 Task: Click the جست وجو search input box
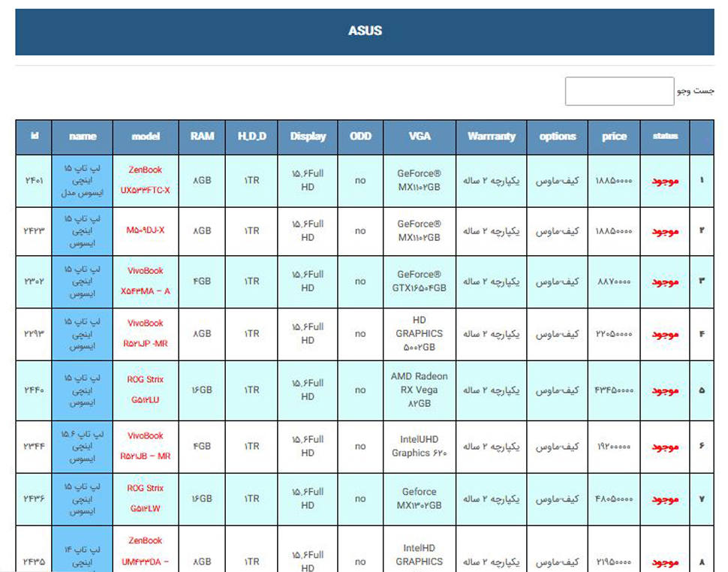tap(619, 91)
